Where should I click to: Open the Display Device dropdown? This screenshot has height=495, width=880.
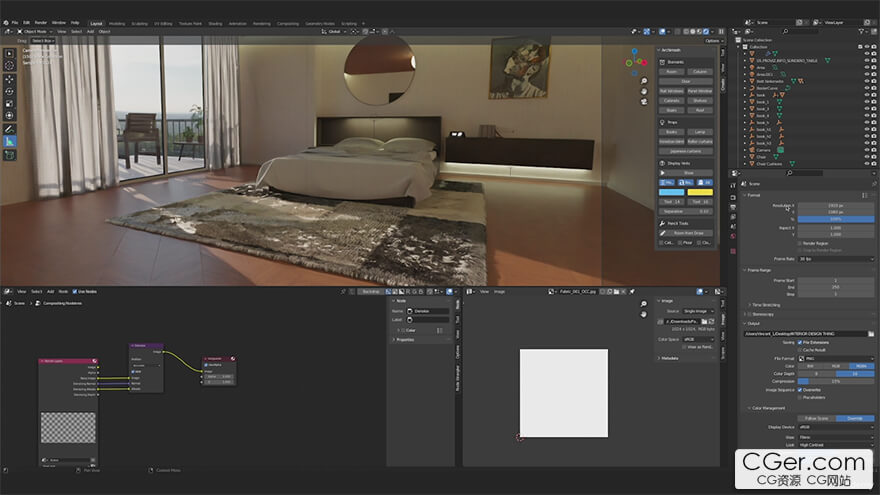click(836, 427)
